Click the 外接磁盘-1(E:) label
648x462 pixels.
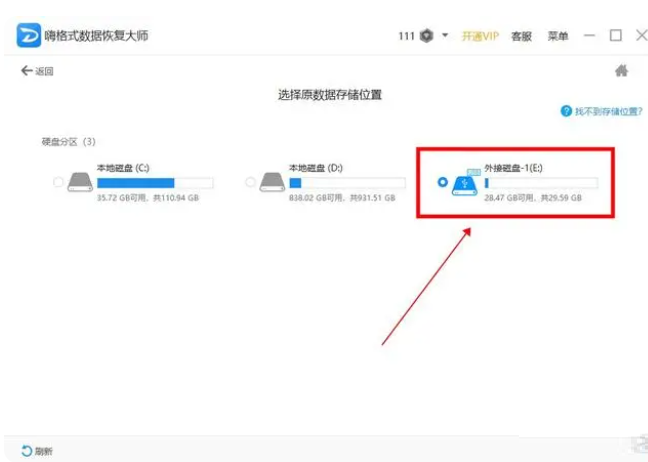click(513, 168)
